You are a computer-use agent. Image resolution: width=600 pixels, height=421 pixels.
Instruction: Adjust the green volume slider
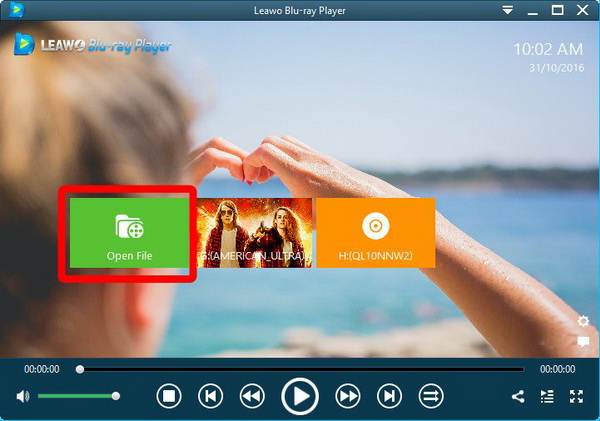point(79,396)
